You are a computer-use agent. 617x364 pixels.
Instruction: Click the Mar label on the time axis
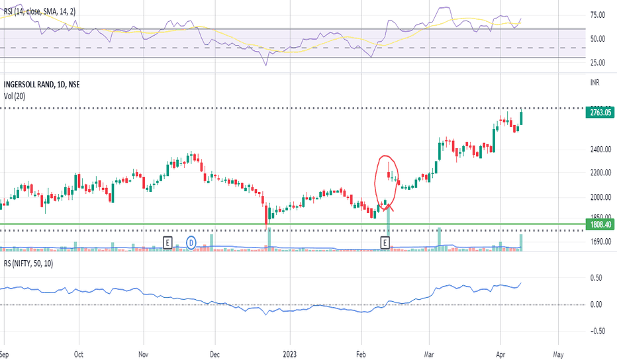[x=429, y=355]
